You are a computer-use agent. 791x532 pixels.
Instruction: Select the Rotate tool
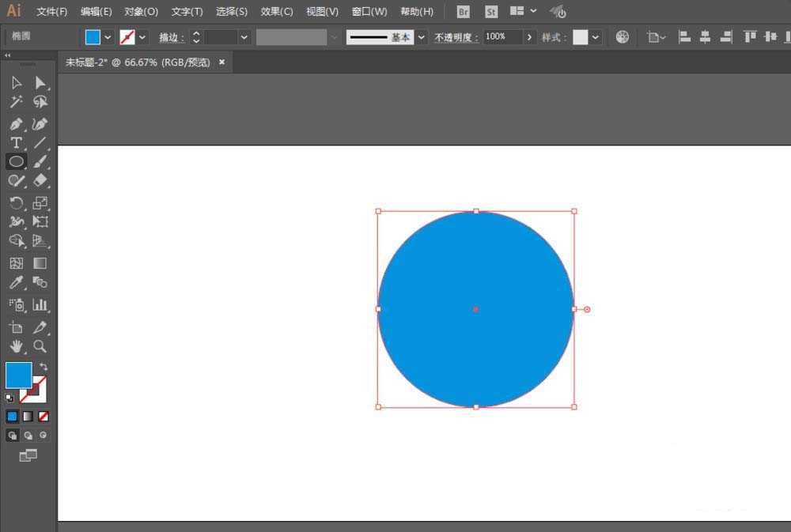[x=16, y=203]
